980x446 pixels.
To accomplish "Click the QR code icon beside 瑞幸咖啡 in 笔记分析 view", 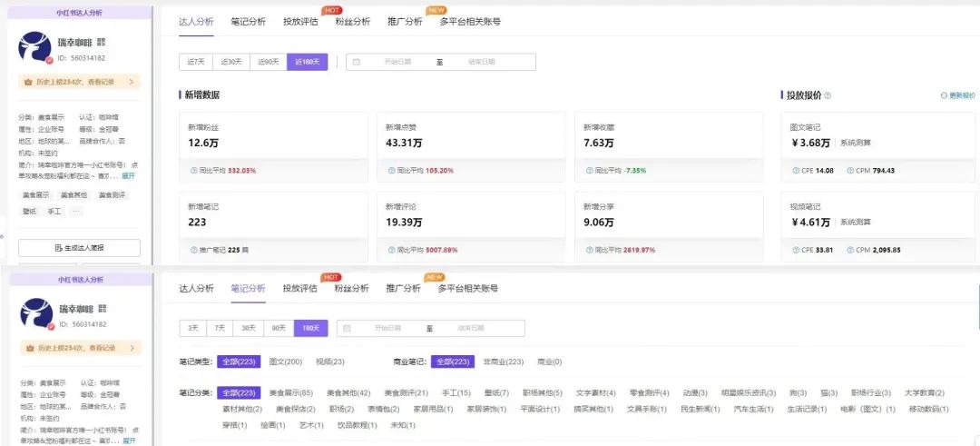I will tap(103, 309).
